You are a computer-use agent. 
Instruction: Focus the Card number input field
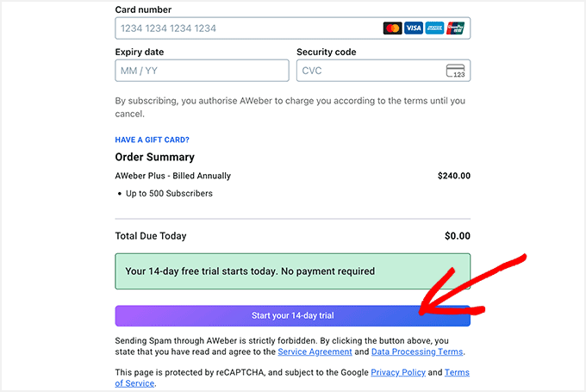246,28
